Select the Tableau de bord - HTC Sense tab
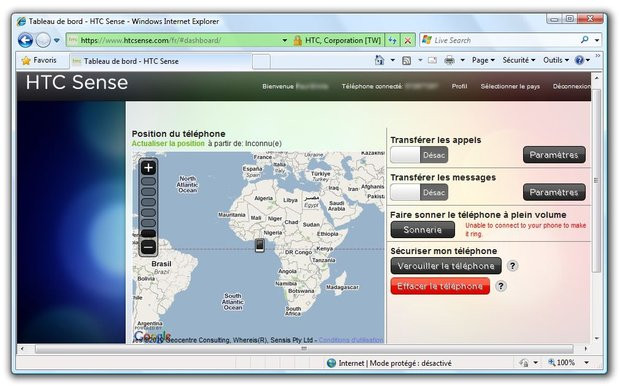 (161, 61)
